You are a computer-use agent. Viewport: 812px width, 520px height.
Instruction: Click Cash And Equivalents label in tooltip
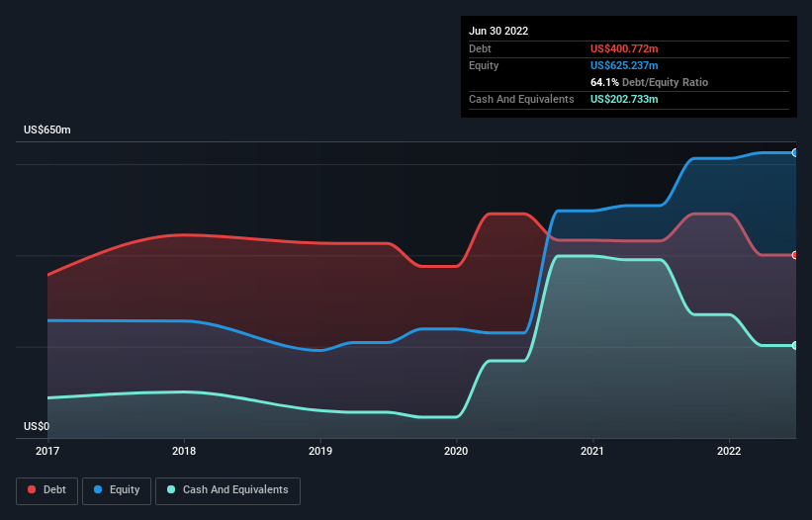coord(521,99)
